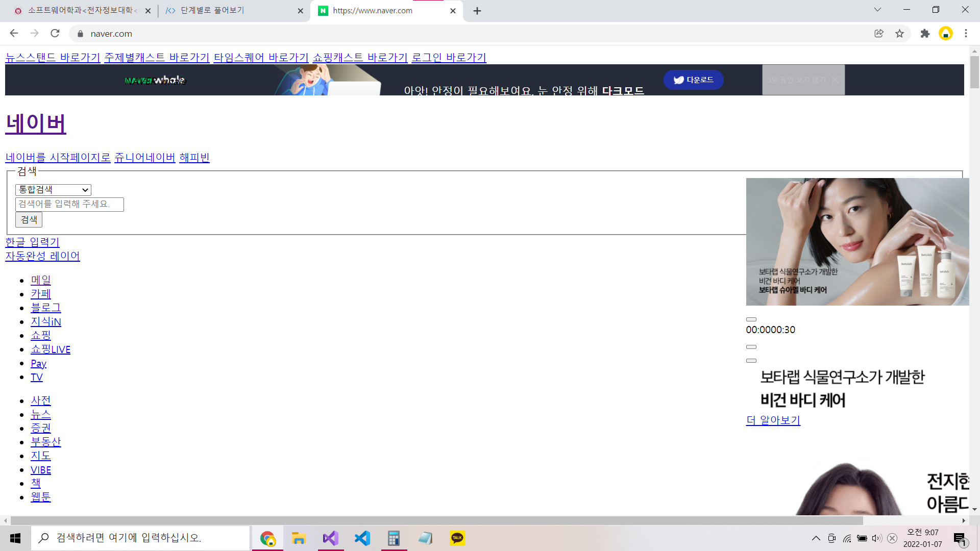Show hidden system tray icons
980x551 pixels.
pyautogui.click(x=816, y=538)
